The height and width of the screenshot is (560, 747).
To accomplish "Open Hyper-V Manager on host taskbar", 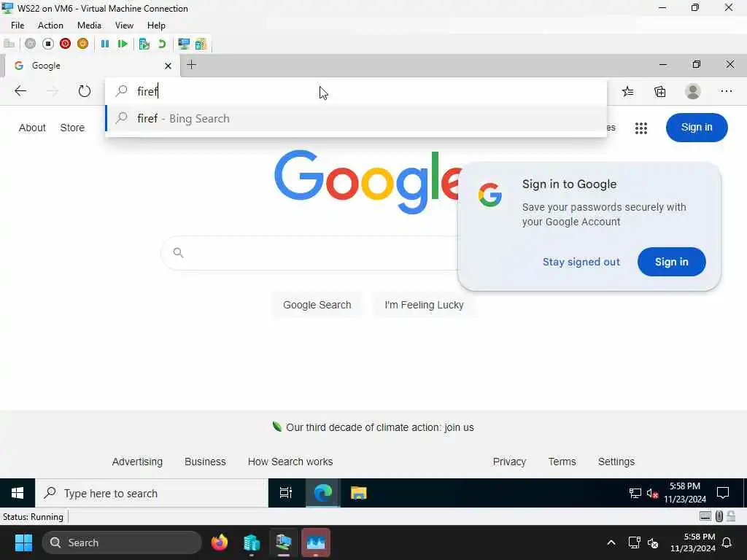I will coord(252,542).
